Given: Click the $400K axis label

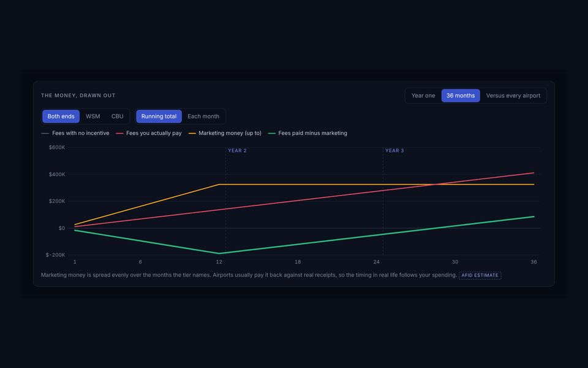Looking at the screenshot, I should click(57, 175).
